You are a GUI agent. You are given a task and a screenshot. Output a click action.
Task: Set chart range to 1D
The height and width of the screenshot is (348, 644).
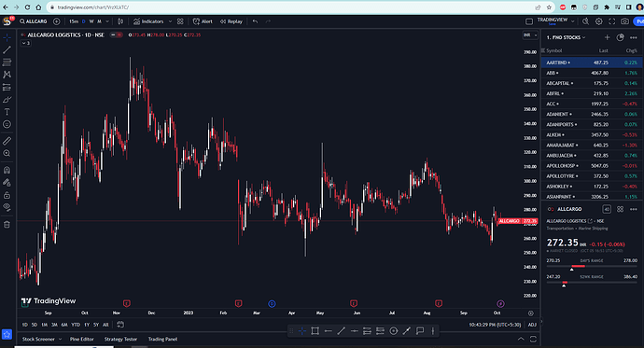tap(24, 325)
